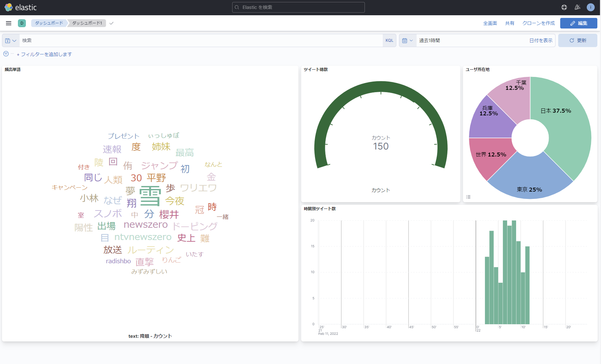
Task: Click the calendar quick date icon
Action: [408, 40]
